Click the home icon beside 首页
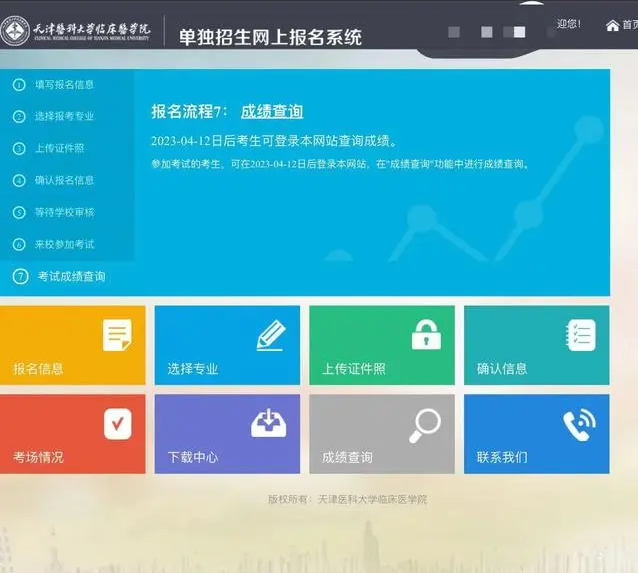Image resolution: width=638 pixels, height=573 pixels. 612,25
